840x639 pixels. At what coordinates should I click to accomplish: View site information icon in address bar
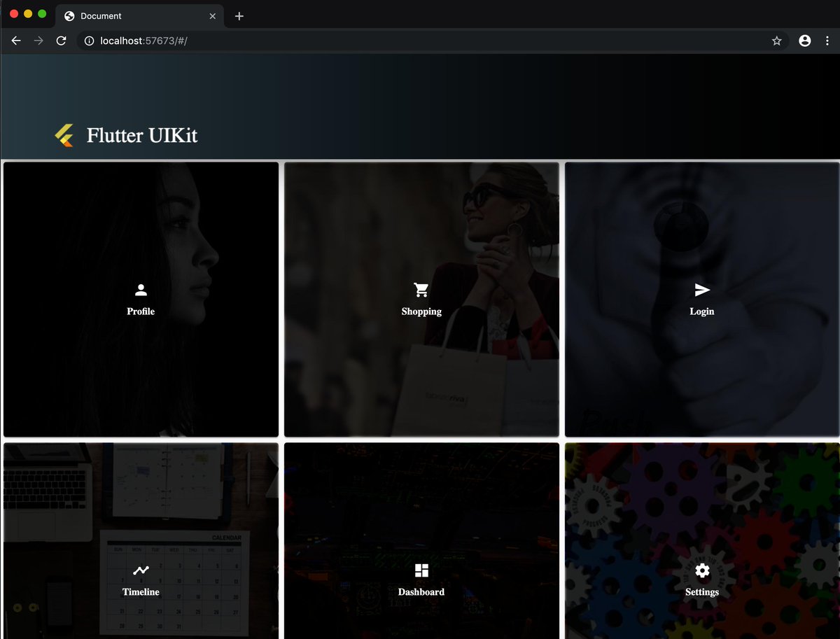[x=89, y=41]
